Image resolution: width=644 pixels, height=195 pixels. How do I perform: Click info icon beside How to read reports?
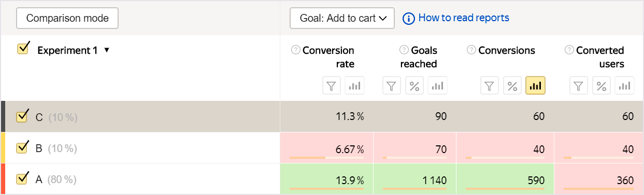(409, 18)
